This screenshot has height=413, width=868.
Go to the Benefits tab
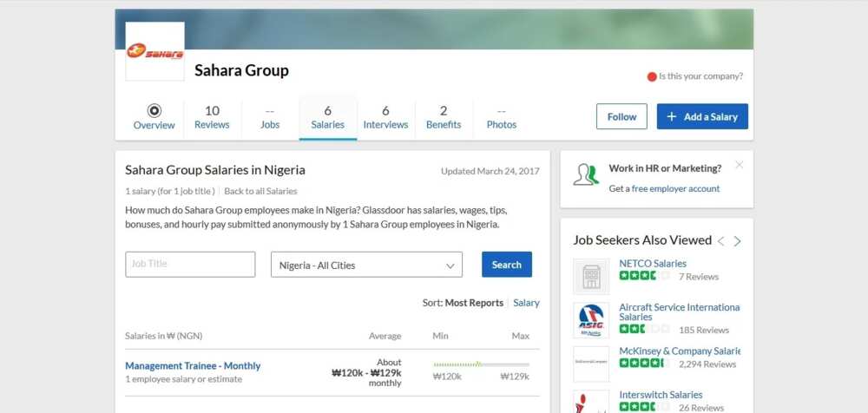point(444,117)
